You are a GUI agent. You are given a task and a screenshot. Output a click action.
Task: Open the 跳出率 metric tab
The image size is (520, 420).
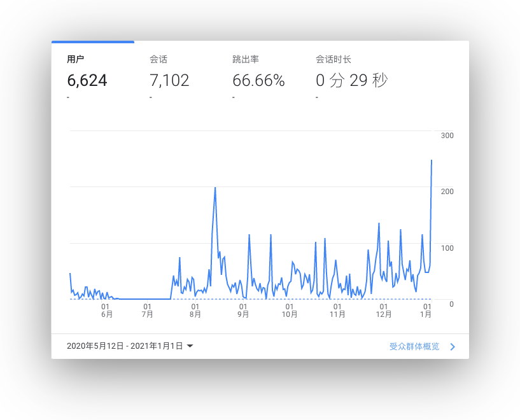coord(245,60)
